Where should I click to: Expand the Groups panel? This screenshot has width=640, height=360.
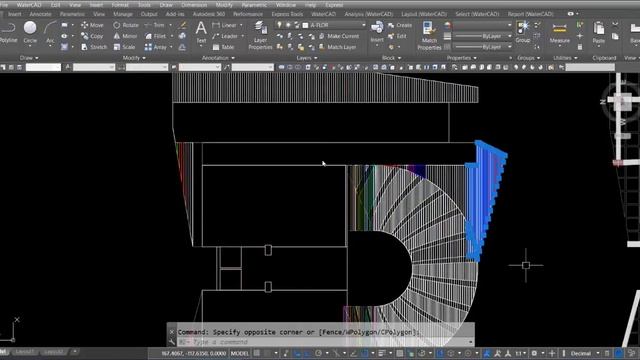(x=528, y=58)
